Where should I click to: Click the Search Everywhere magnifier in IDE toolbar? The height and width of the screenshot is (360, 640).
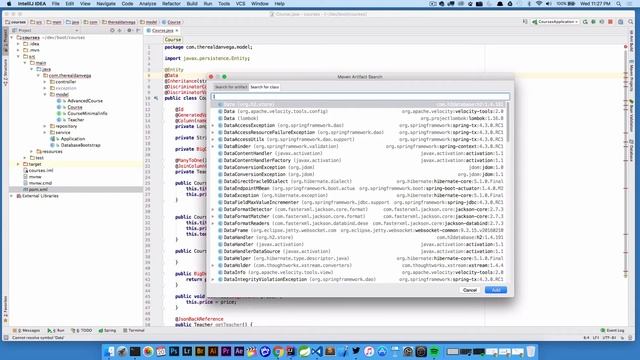pyautogui.click(x=631, y=22)
